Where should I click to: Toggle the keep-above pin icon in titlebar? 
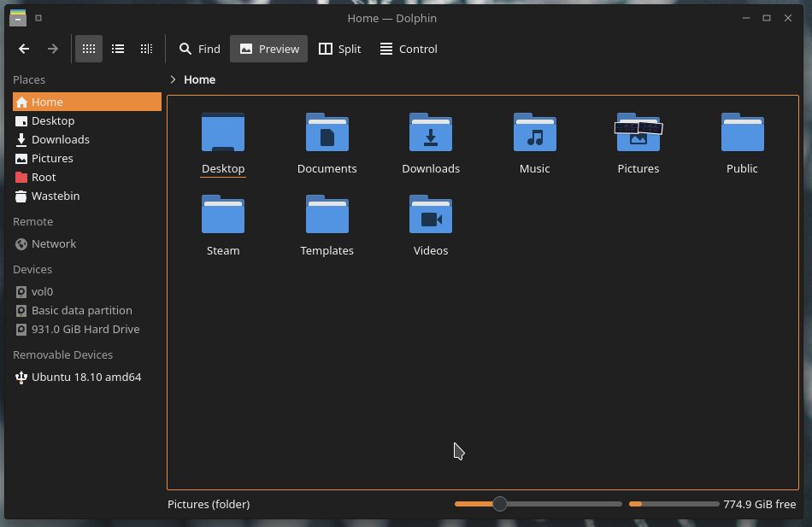click(x=38, y=18)
